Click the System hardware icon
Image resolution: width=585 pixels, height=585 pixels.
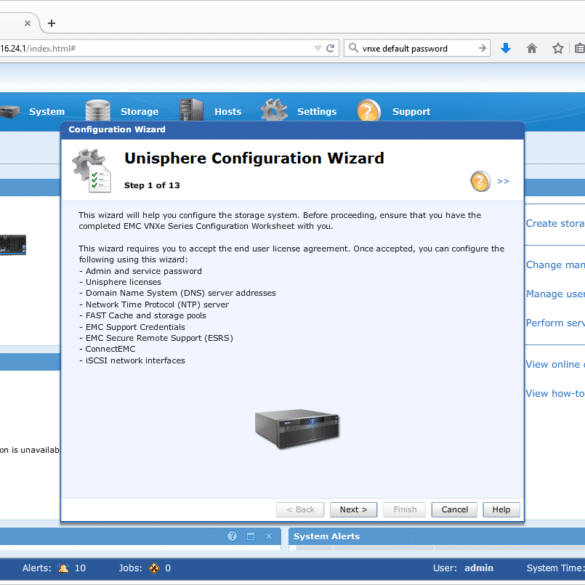click(x=10, y=112)
